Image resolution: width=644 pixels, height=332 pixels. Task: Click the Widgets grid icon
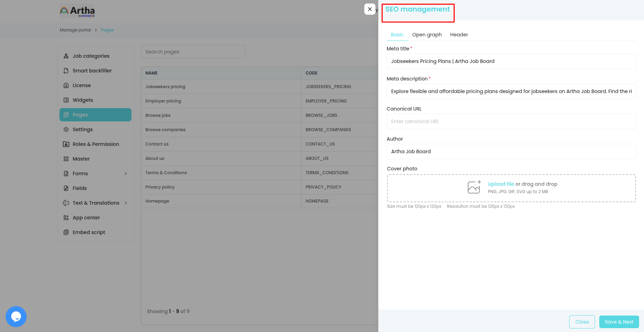pyautogui.click(x=66, y=100)
